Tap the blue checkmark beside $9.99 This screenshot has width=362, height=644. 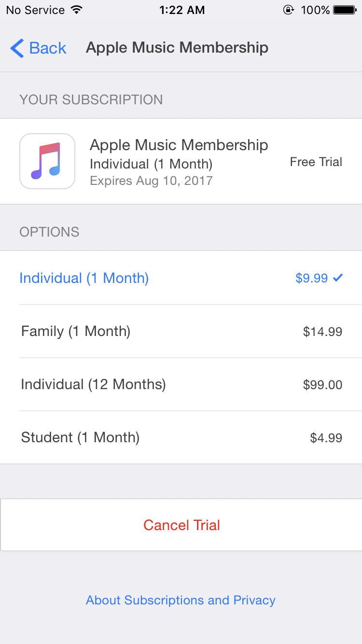(x=338, y=278)
